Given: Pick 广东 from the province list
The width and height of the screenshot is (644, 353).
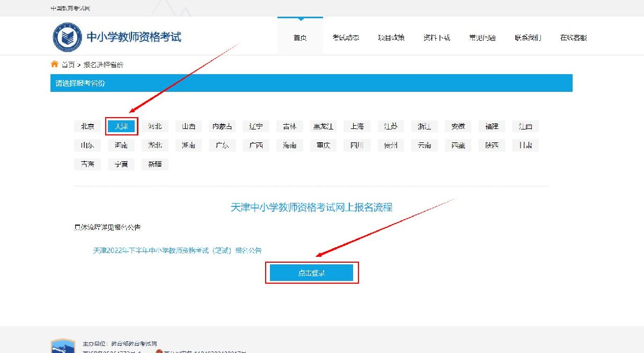Looking at the screenshot, I should click(x=222, y=145).
